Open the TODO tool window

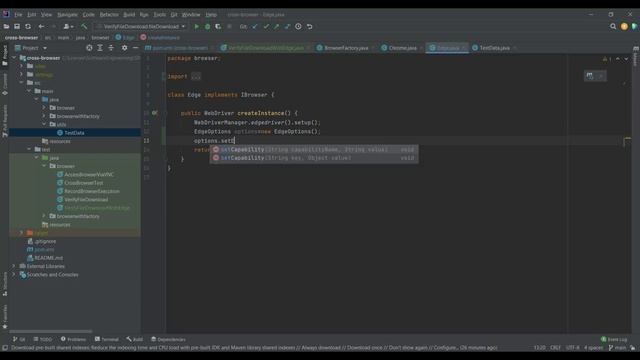pyautogui.click(x=43, y=339)
